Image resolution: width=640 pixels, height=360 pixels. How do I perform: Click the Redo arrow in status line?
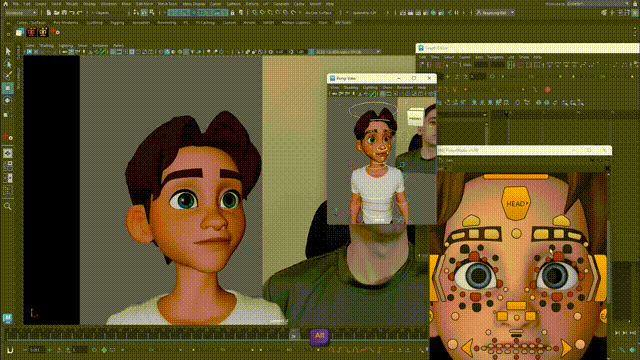coord(80,13)
